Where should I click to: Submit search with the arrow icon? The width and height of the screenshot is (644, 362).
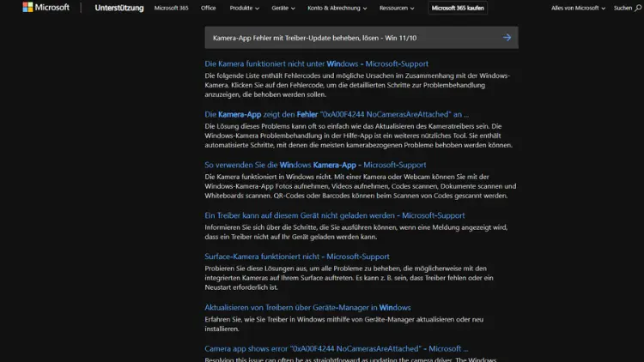[x=507, y=38]
